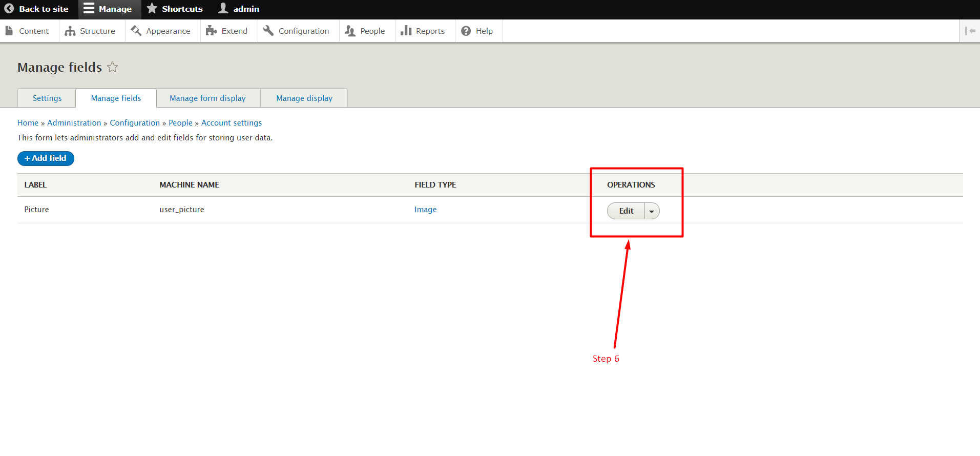
Task: Open the Structure menu label
Action: 97,31
